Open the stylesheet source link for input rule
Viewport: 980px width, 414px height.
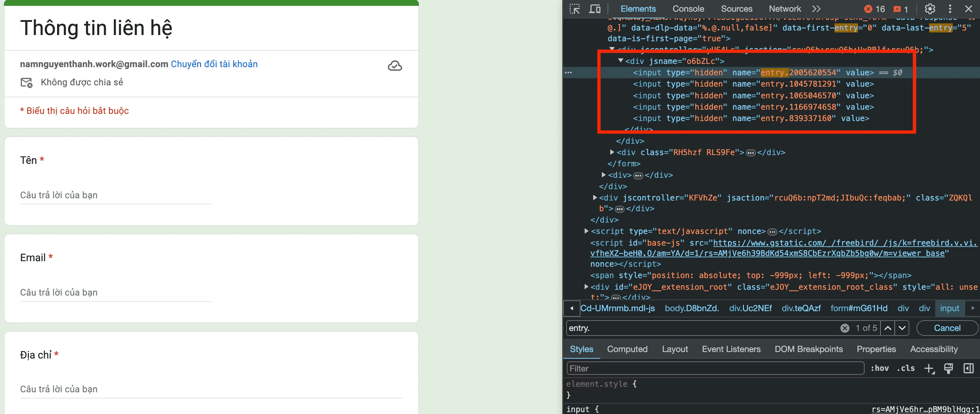click(x=925, y=409)
